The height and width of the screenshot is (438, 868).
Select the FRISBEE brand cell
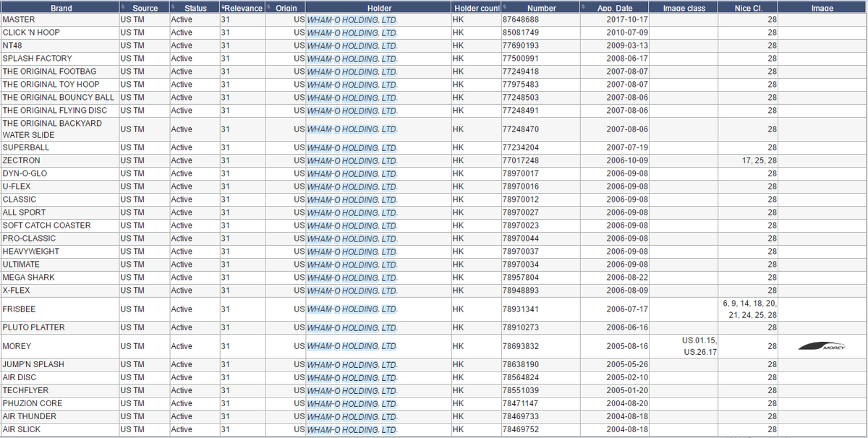[x=60, y=309]
